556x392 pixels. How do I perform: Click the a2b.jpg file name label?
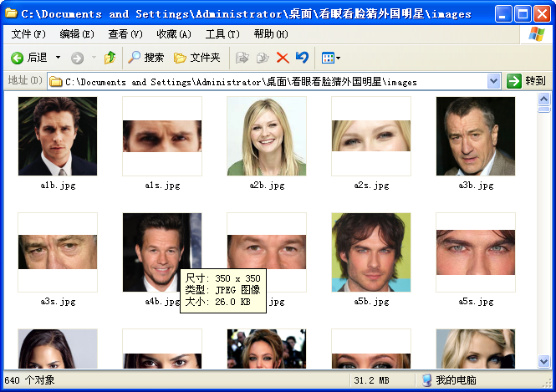pos(267,186)
